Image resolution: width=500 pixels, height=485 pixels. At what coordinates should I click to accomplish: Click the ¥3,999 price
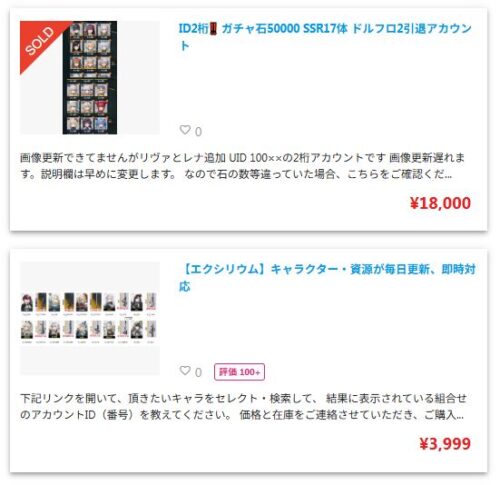click(x=445, y=444)
